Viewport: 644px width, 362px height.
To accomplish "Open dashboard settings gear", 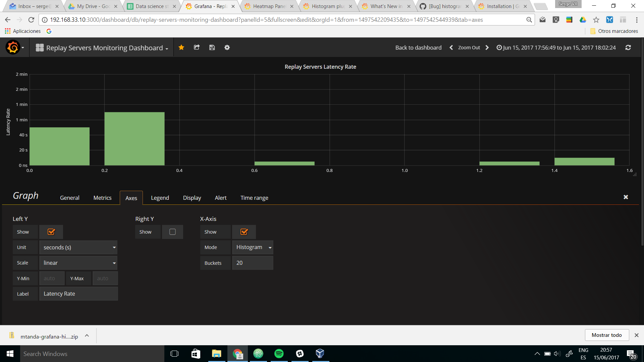I will [227, 47].
